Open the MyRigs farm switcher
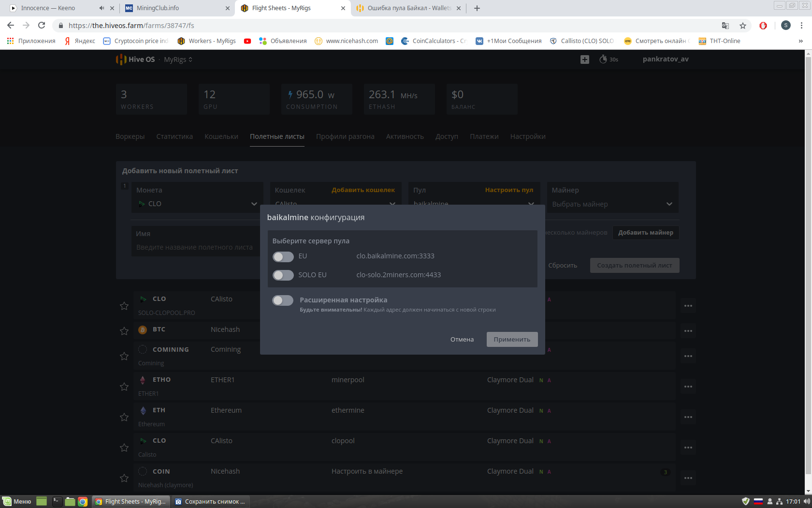Screen dimensions: 812x508 click(x=178, y=60)
